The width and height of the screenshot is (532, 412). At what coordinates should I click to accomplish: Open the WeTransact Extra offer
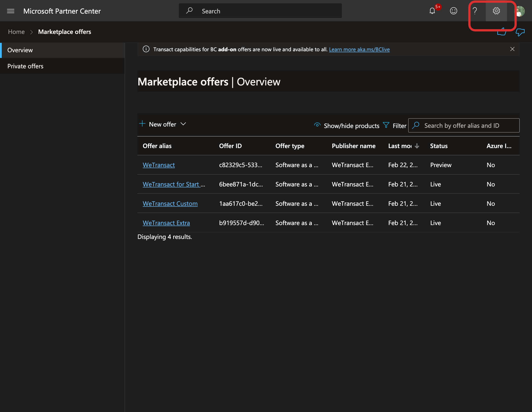[166, 223]
